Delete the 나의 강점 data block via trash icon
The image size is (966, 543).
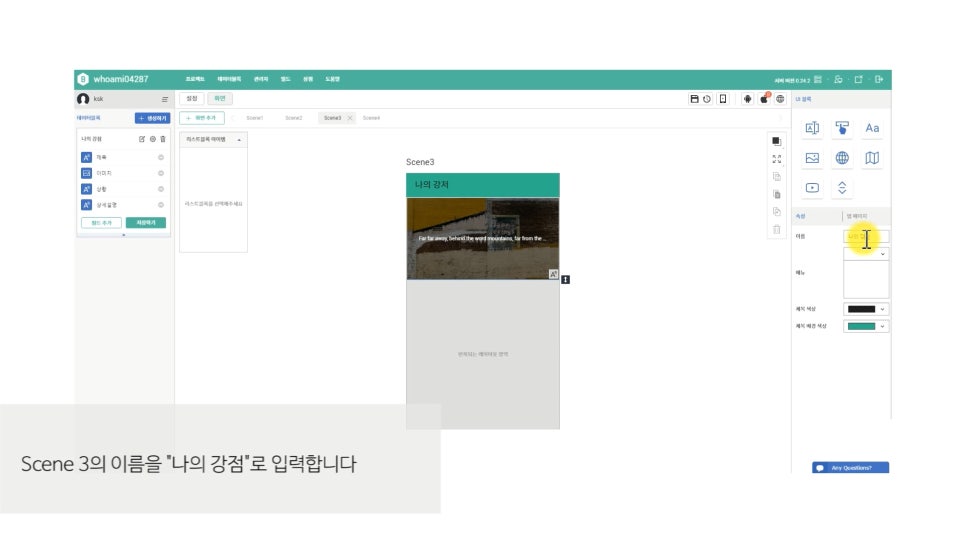163,139
